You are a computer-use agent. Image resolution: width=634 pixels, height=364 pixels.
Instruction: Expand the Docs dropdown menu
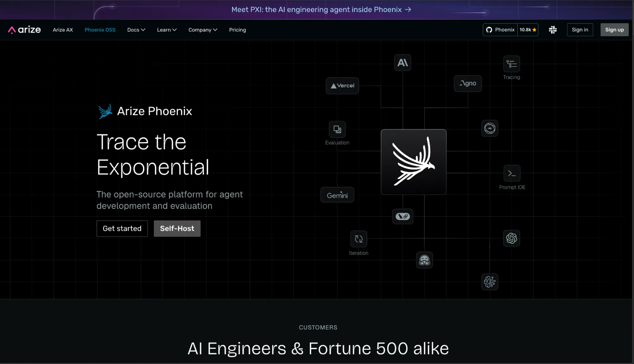[136, 30]
